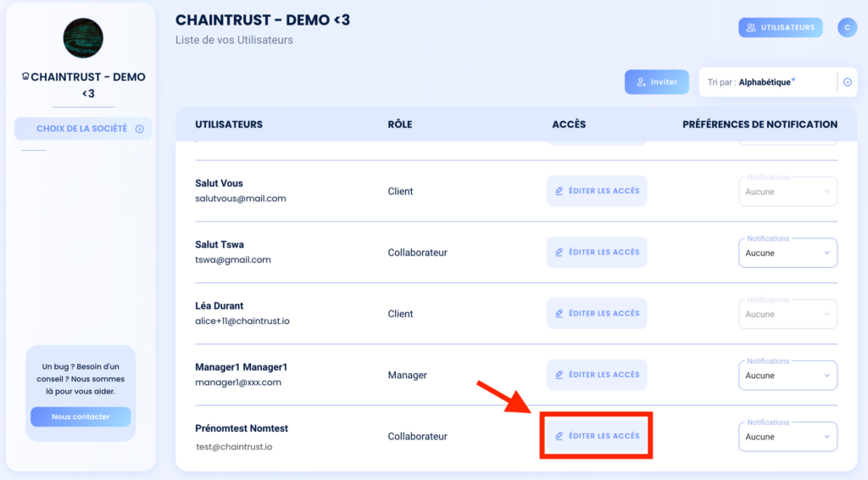Image resolution: width=868 pixels, height=480 pixels.
Task: Click the pencil icon in Léa Durant row
Action: tap(559, 313)
